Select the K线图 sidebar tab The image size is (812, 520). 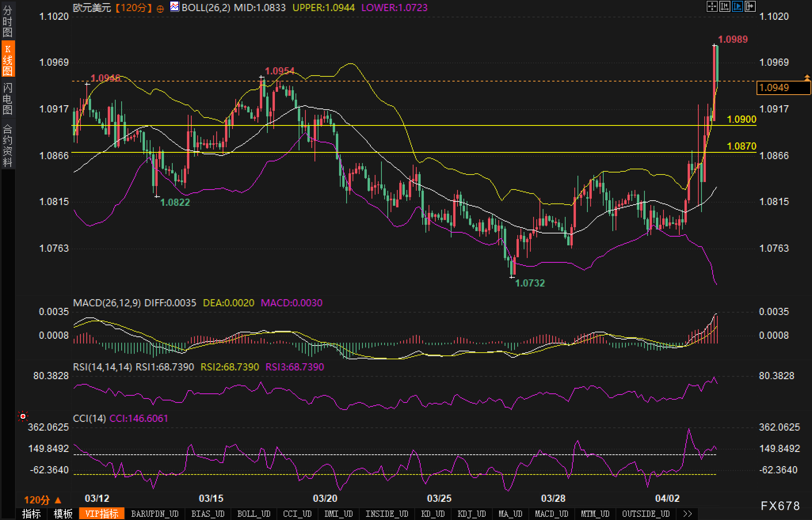[8, 59]
